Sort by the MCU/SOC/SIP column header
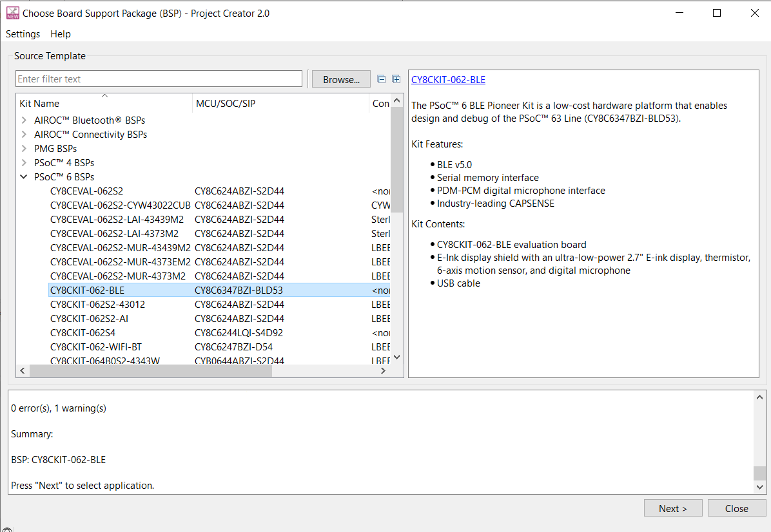Viewport: 771px width, 532px height. click(x=280, y=104)
